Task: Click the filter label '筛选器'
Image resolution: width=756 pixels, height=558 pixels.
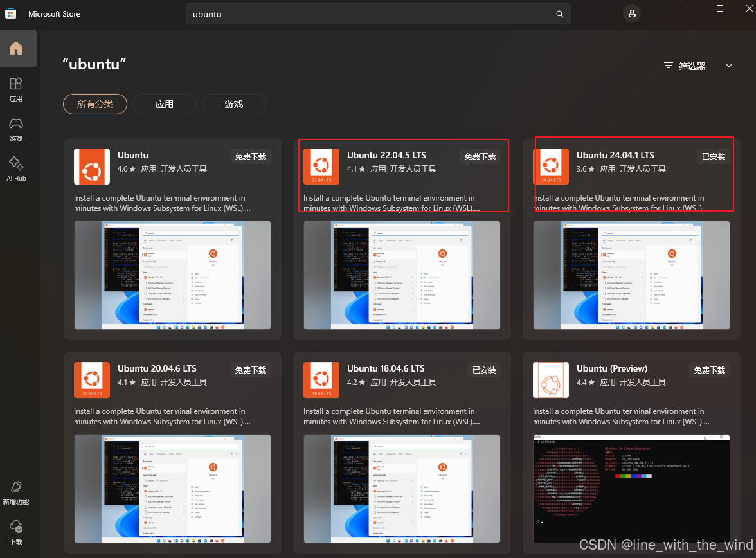Action: [x=692, y=66]
